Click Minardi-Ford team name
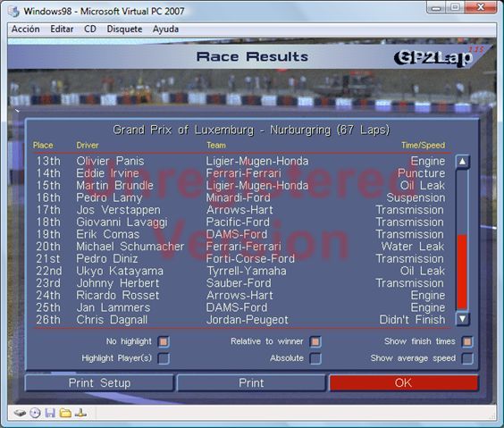This screenshot has width=504, height=428. coord(239,197)
